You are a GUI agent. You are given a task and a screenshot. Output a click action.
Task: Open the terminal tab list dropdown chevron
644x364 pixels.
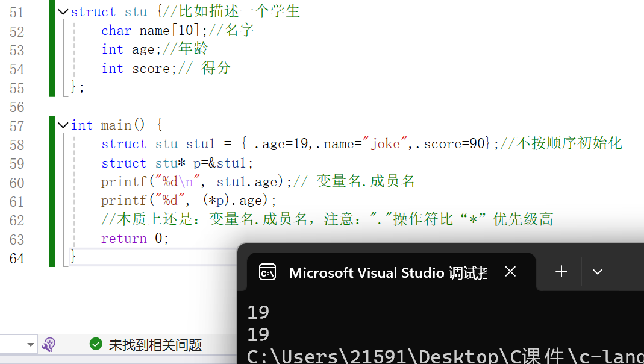coord(597,272)
